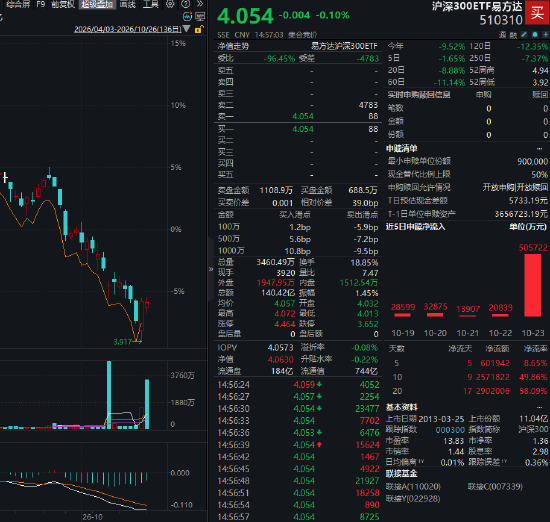
Task: Click the large latest price 4.054
Action: pyautogui.click(x=245, y=16)
